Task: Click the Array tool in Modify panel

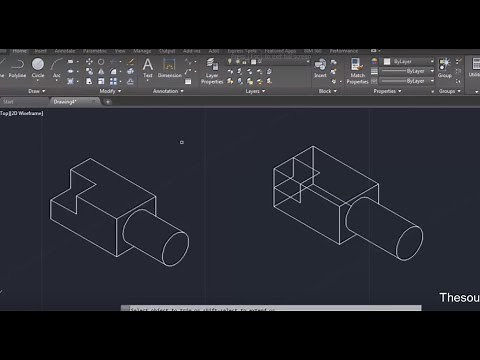Action: pyautogui.click(x=113, y=81)
